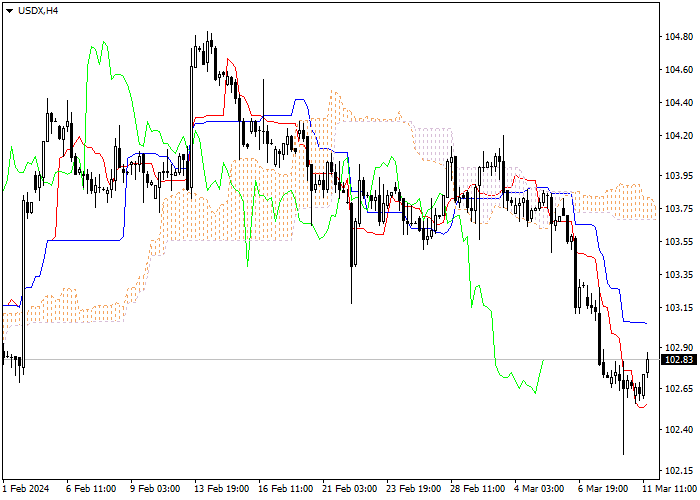The height and width of the screenshot is (500, 700).
Task: Click the 103.55 price axis label
Action: click(x=679, y=242)
